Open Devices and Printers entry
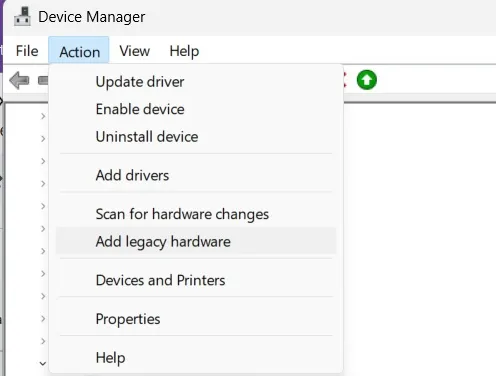This screenshot has width=496, height=376. point(196,280)
